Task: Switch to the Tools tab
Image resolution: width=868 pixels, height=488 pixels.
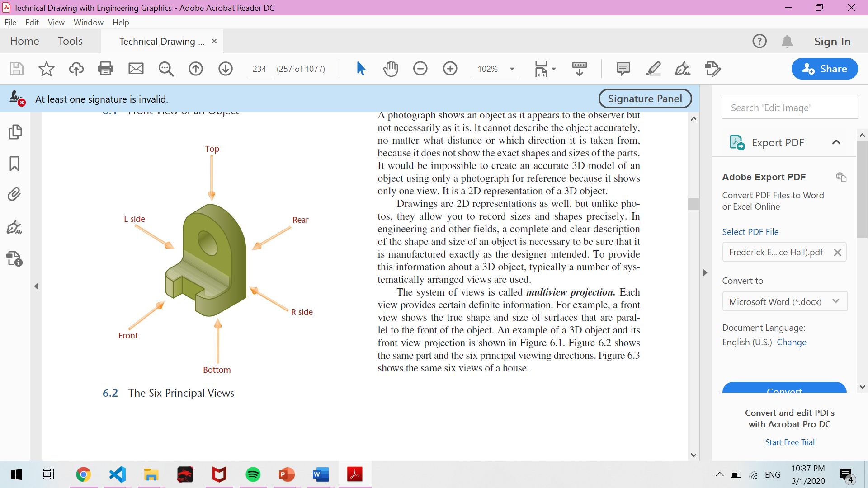Action: click(70, 41)
